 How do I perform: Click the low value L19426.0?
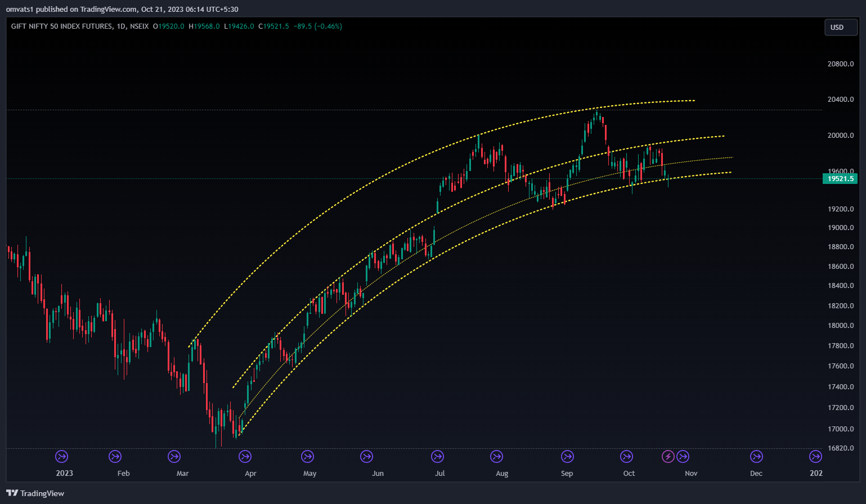239,26
